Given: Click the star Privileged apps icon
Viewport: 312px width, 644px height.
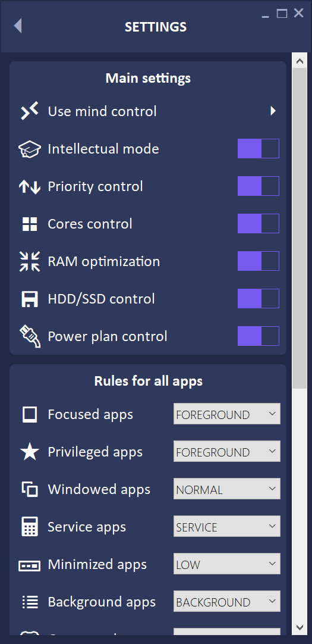Looking at the screenshot, I should (x=30, y=452).
